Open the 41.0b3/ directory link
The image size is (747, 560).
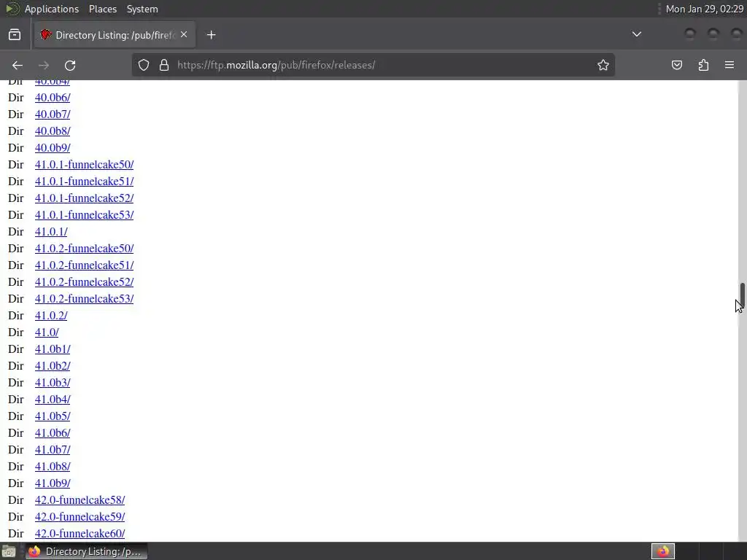coord(53,382)
